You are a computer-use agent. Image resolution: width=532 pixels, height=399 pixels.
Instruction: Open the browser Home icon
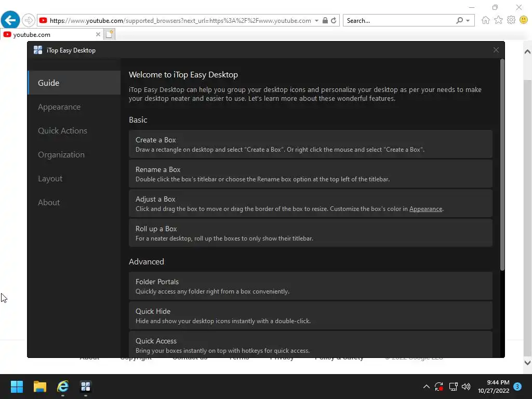pos(486,20)
